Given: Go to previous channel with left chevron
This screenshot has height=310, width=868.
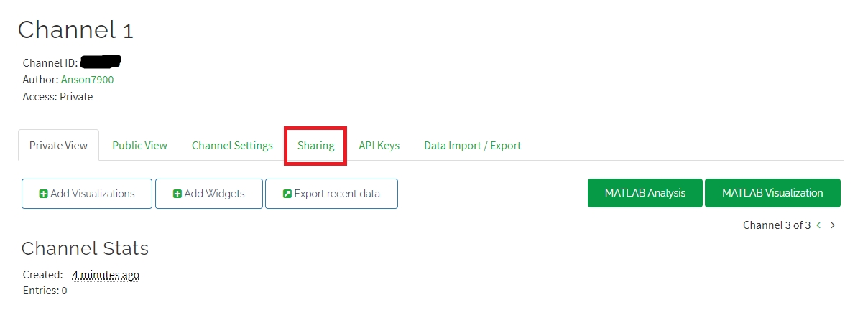Looking at the screenshot, I should pyautogui.click(x=818, y=225).
